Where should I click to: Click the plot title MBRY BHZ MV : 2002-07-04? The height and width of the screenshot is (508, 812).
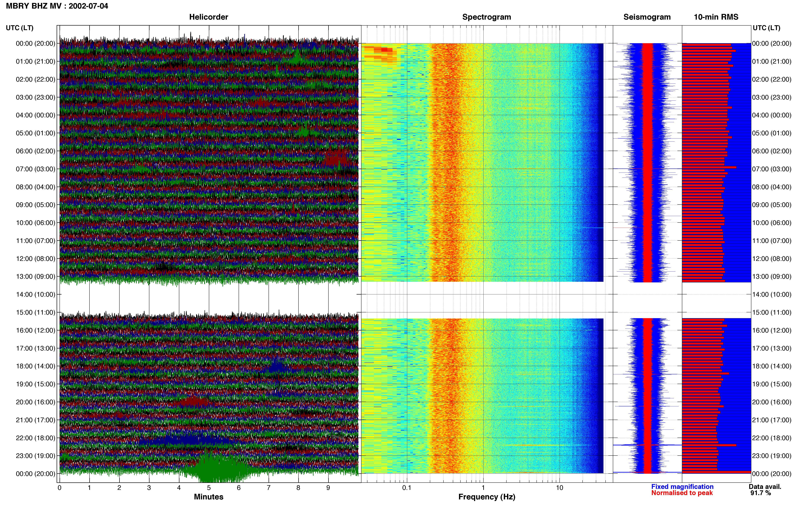(x=57, y=6)
